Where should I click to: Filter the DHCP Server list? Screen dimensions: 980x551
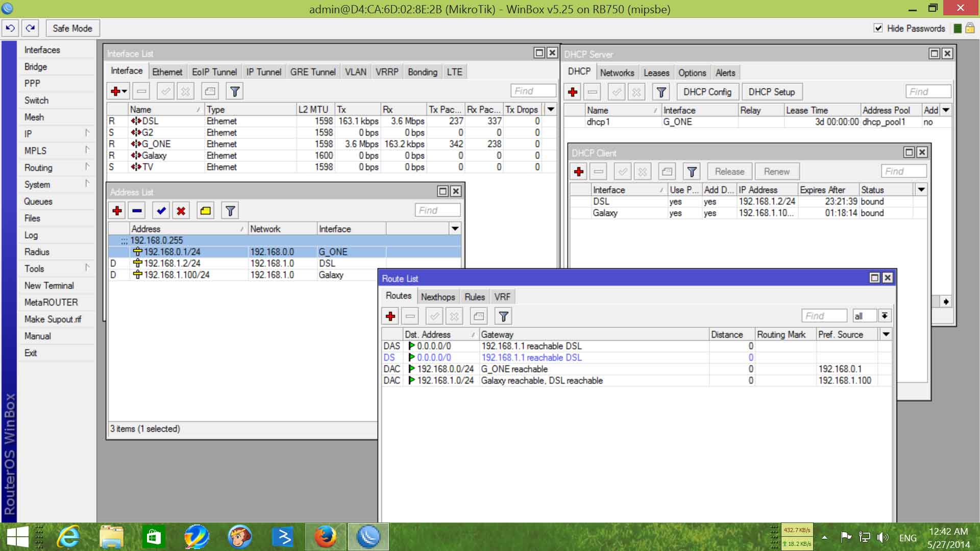click(x=661, y=92)
